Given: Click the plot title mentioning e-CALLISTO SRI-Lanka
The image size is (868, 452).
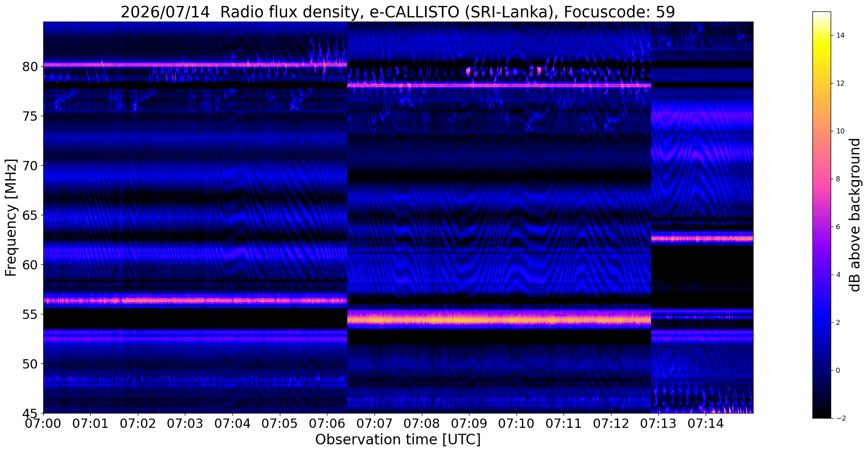Looking at the screenshot, I should (398, 11).
